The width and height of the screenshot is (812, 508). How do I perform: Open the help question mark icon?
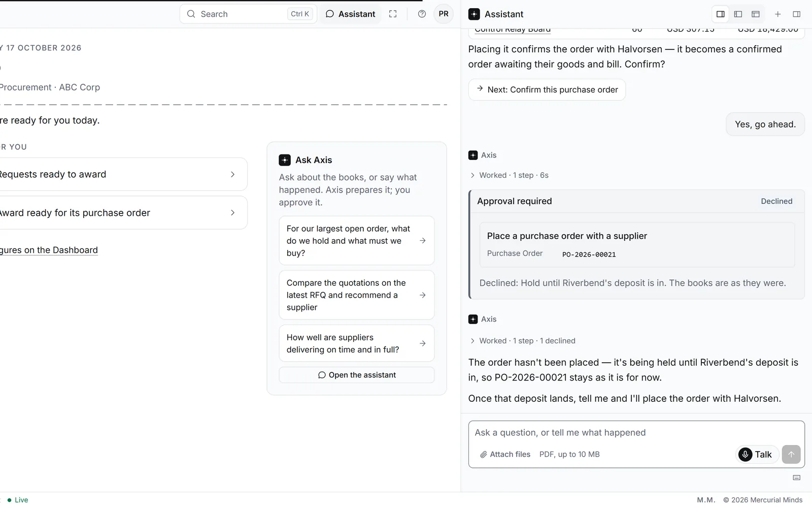click(422, 14)
